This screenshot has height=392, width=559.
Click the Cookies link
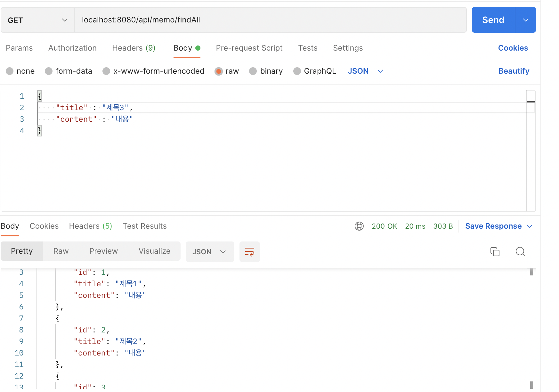pos(513,48)
